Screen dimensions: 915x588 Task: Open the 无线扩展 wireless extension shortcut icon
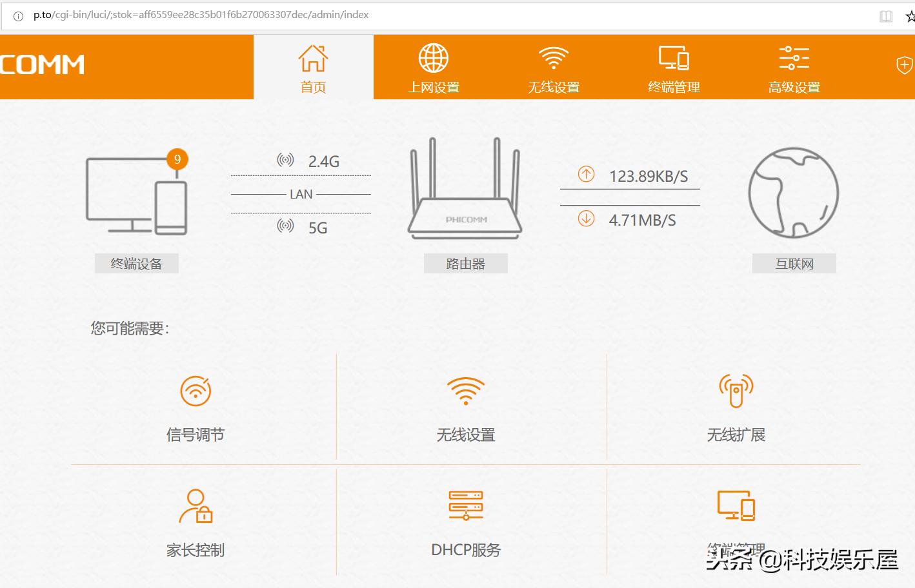(735, 390)
